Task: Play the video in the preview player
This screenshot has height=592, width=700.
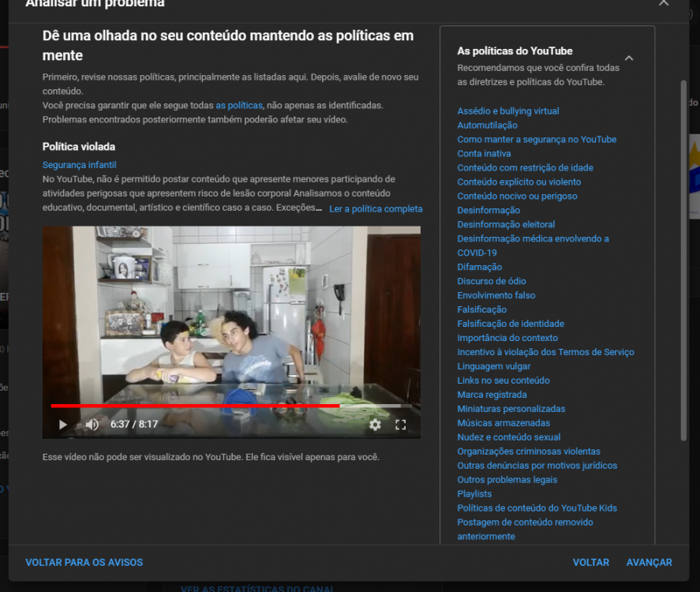Action: [x=63, y=425]
